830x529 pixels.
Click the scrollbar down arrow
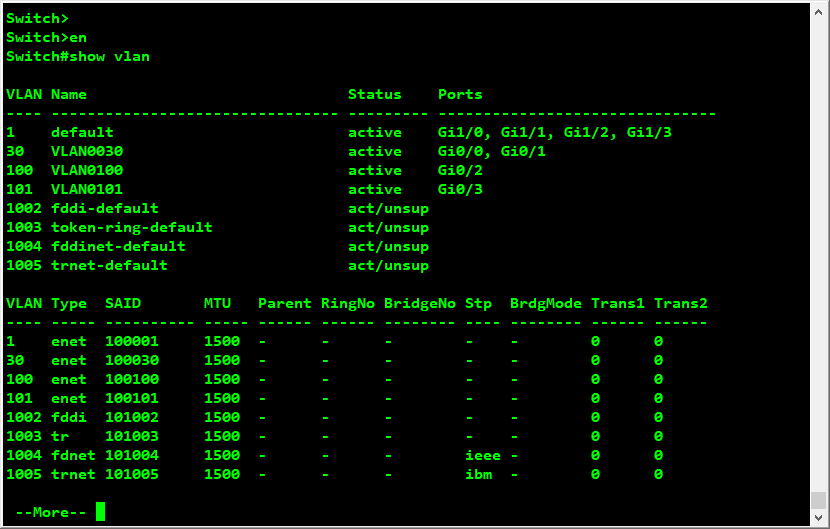click(x=818, y=518)
